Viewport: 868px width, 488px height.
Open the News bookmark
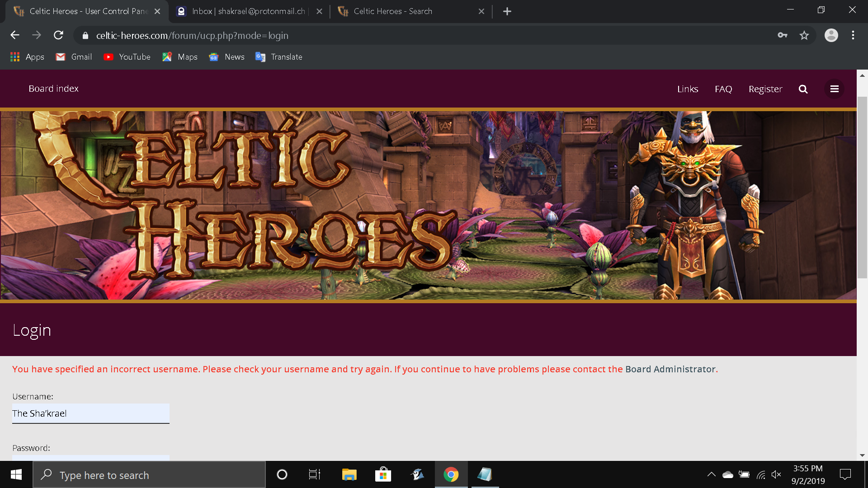click(227, 57)
